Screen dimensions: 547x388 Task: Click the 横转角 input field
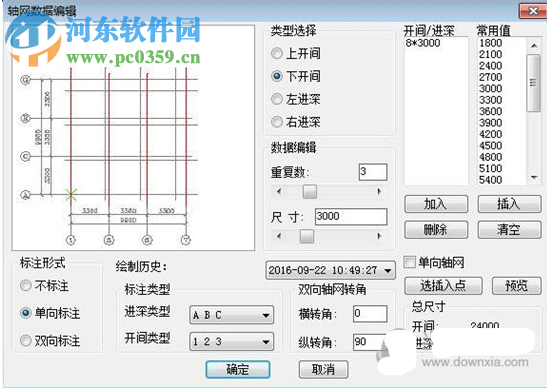click(x=370, y=313)
